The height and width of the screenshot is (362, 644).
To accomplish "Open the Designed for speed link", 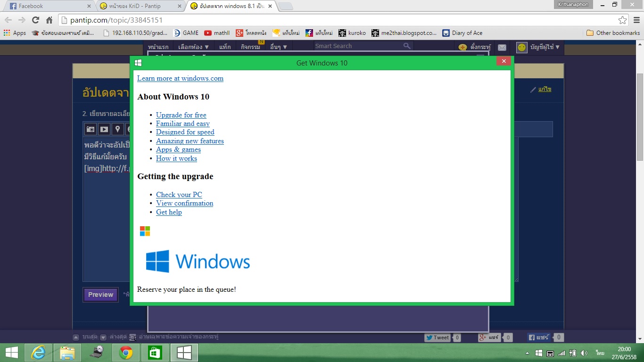I will (185, 132).
